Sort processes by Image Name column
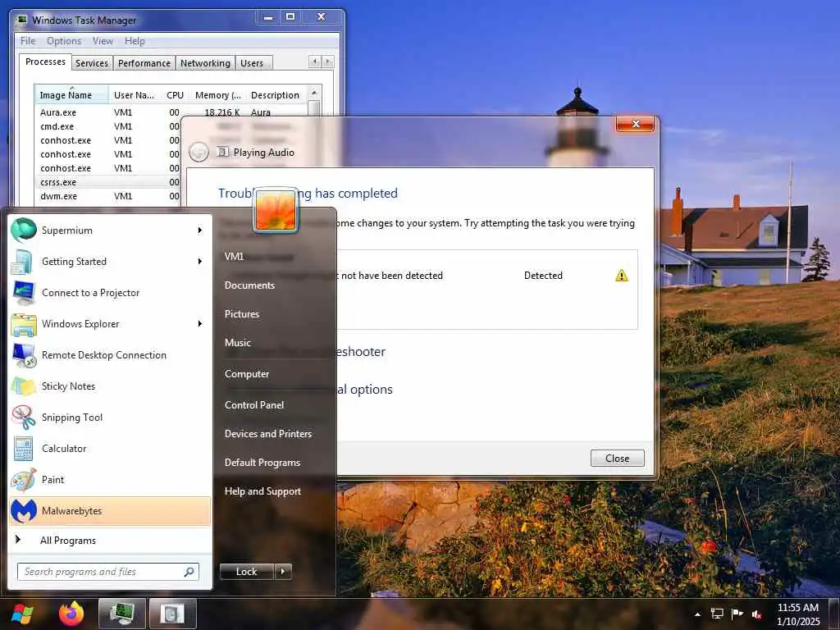840x630 pixels. [72, 95]
